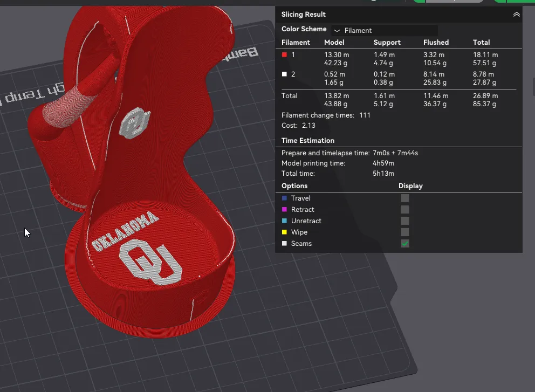Click the 0.52 m model value
The width and height of the screenshot is (535, 392).
(334, 74)
